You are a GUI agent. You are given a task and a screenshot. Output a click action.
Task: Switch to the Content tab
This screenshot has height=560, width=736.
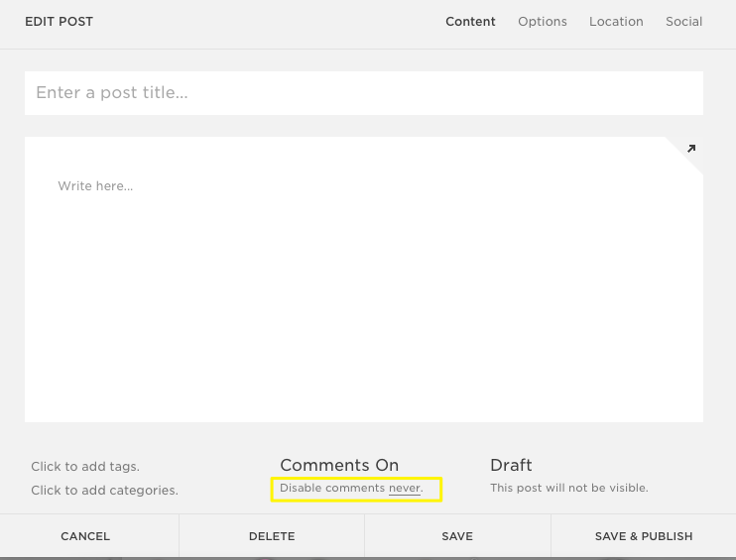click(470, 22)
